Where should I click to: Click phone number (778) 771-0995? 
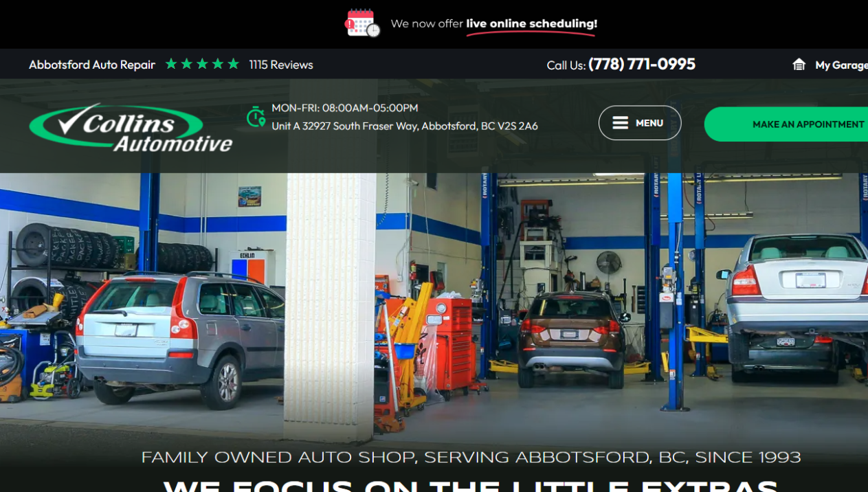641,64
